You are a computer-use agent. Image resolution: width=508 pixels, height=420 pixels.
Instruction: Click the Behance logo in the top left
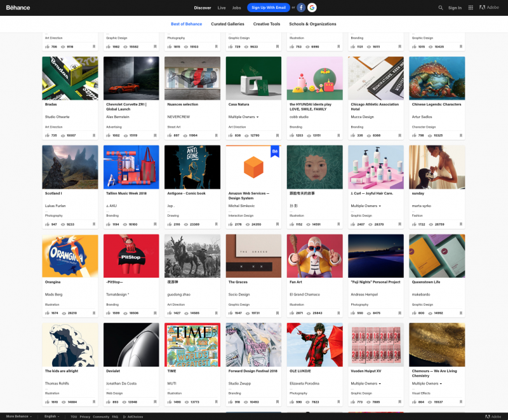(17, 8)
